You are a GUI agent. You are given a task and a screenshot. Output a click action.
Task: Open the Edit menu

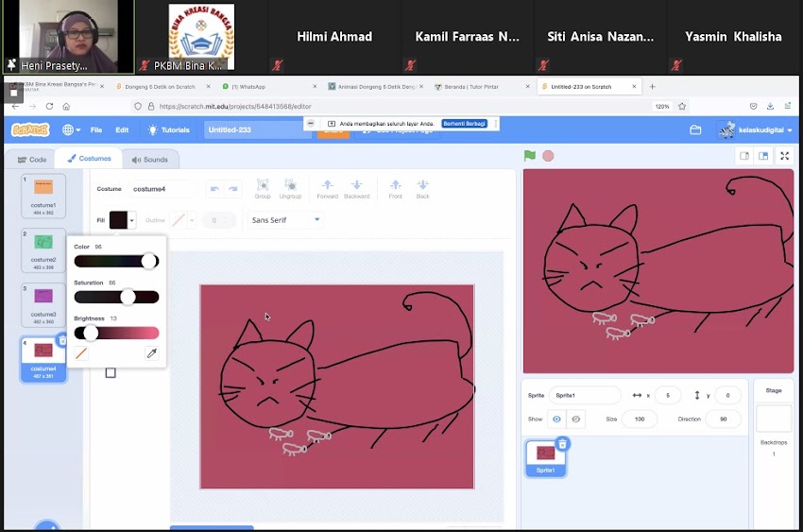(122, 130)
